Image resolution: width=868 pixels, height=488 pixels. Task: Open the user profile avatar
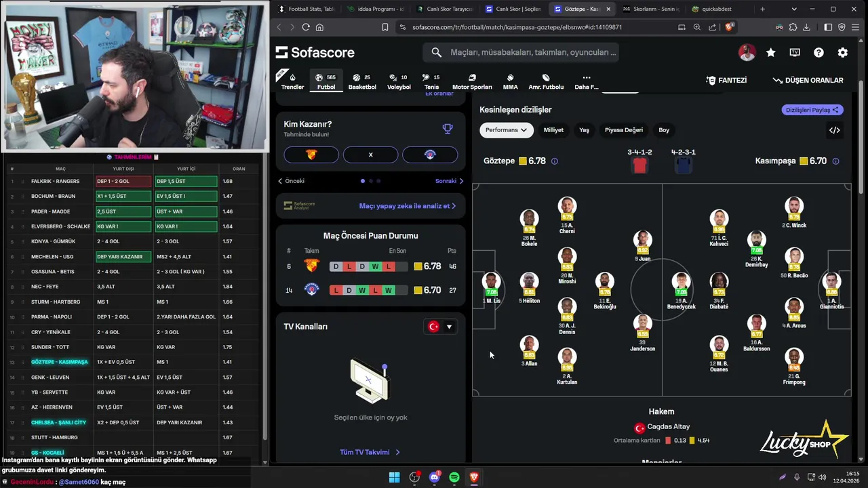tap(747, 52)
